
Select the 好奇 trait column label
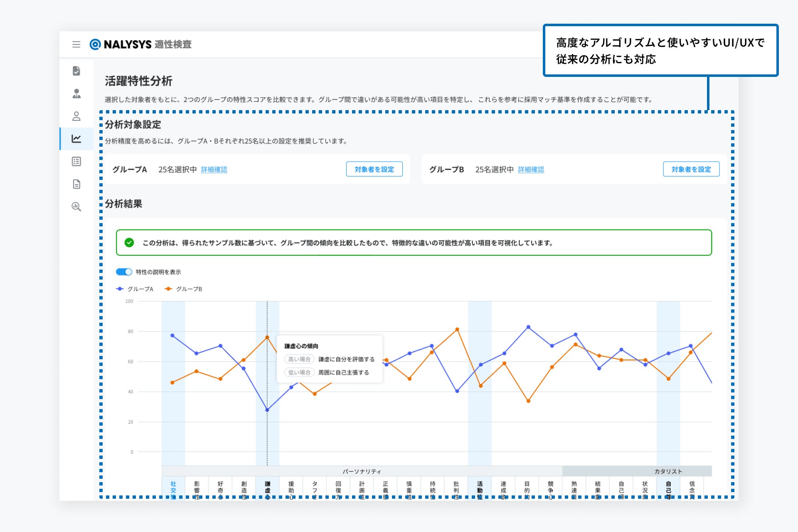click(220, 490)
